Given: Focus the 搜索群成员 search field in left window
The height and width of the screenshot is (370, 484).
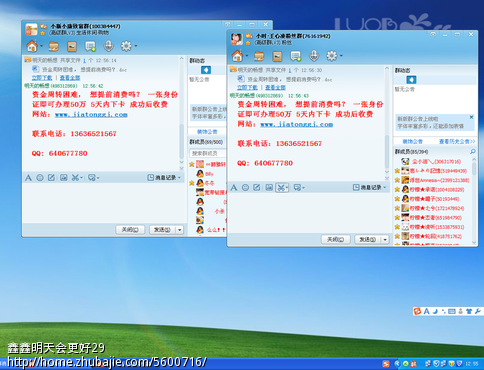Looking at the screenshot, I should coord(207,153).
